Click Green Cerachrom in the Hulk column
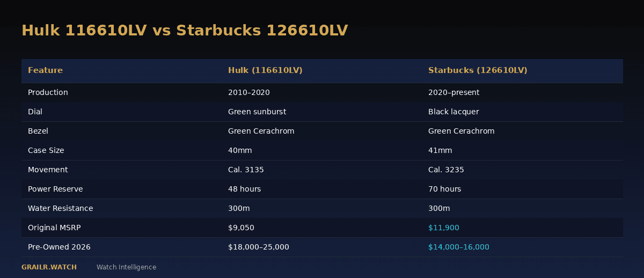The image size is (644, 278). point(261,131)
